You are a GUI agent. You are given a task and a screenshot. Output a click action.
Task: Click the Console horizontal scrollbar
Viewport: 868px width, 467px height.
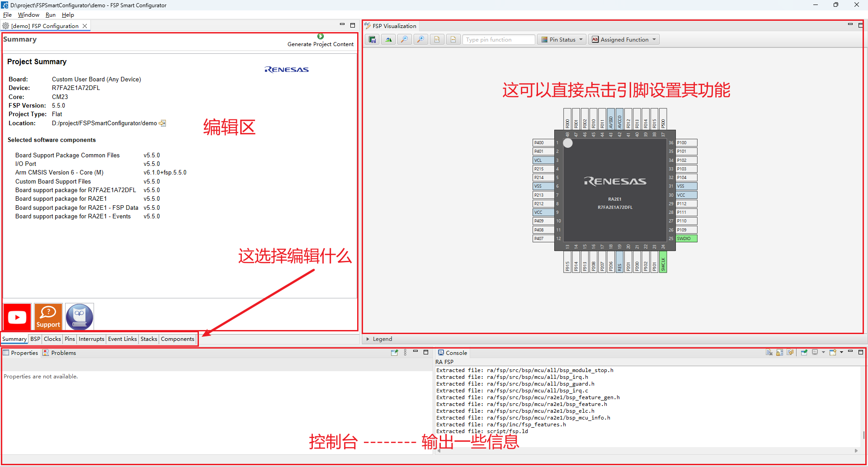point(647,451)
